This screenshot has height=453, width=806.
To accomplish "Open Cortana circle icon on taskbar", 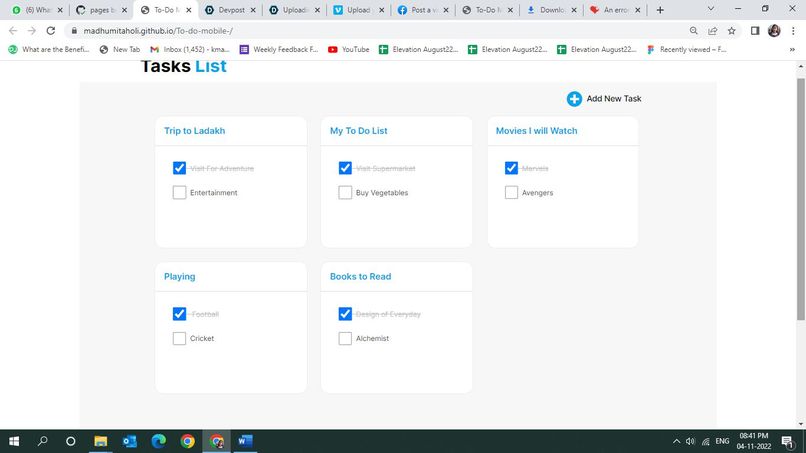I will [71, 441].
